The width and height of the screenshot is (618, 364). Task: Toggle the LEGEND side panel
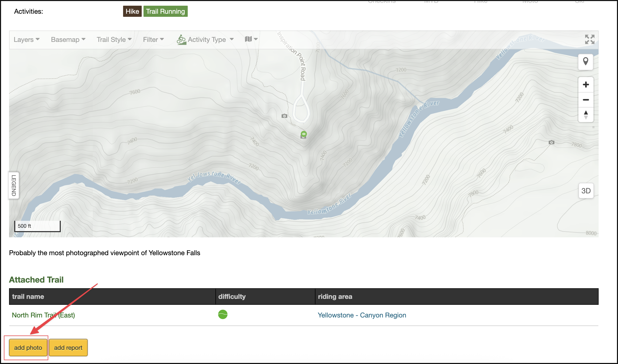coord(14,185)
